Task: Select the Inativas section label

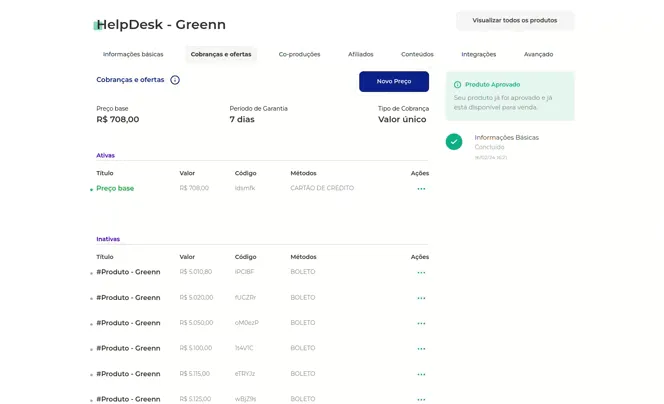Action: click(108, 239)
